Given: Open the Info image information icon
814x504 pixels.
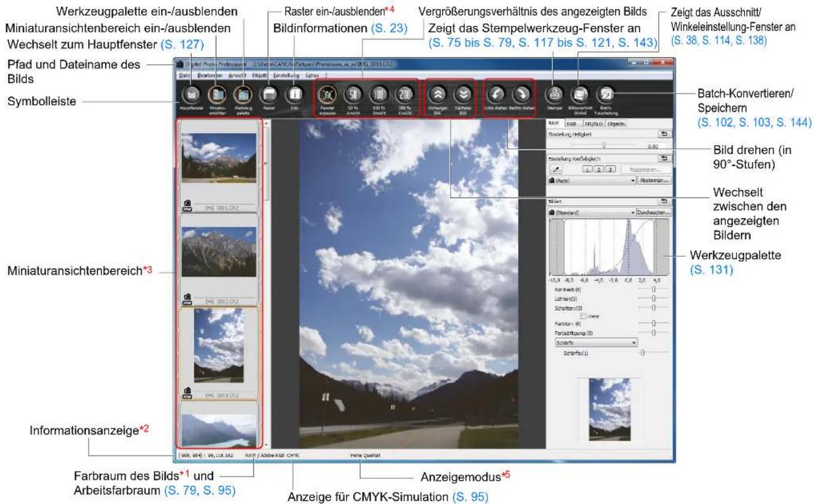Looking at the screenshot, I should tap(295, 94).
